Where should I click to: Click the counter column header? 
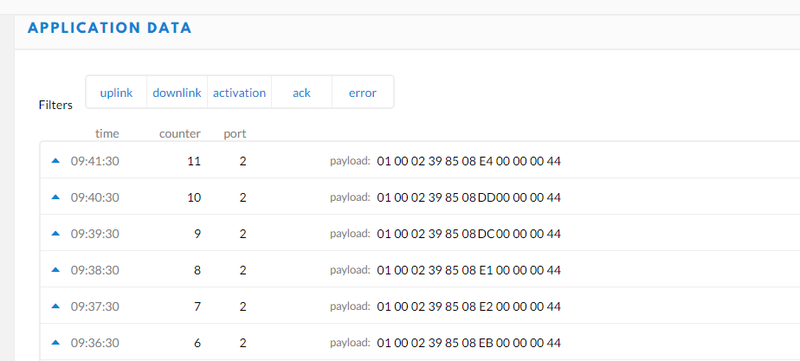coord(180,134)
